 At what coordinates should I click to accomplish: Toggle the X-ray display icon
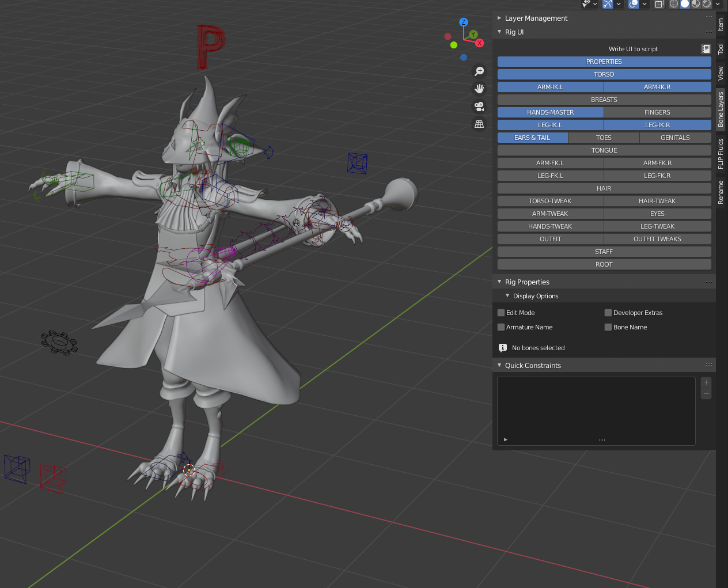(x=659, y=4)
